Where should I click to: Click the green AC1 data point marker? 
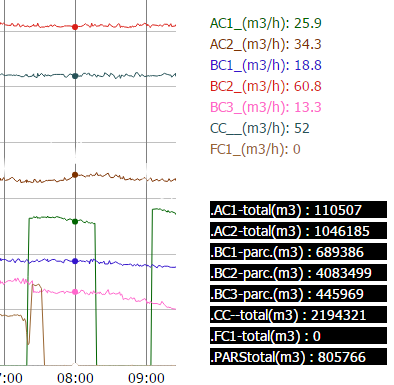pyautogui.click(x=75, y=221)
